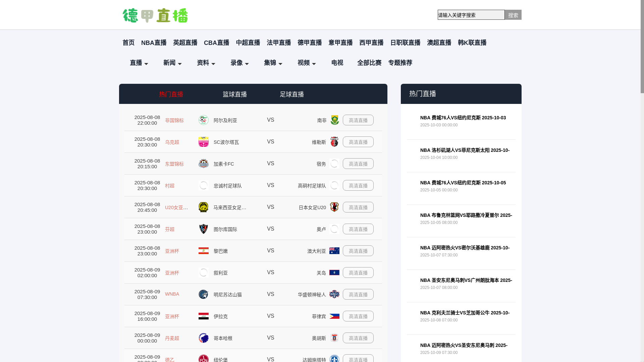Click the Malaysia women's team crest
Screen dimensions: 644x362
pos(203,207)
